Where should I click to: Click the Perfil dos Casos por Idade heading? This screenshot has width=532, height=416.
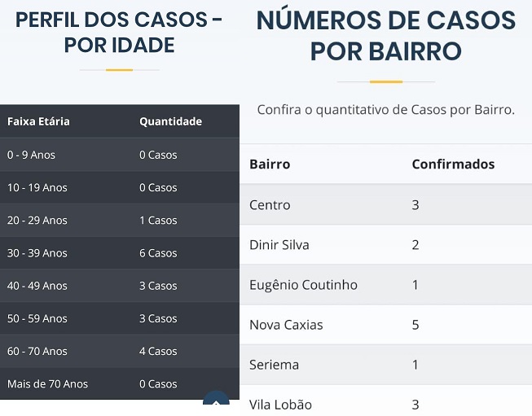coord(119,33)
